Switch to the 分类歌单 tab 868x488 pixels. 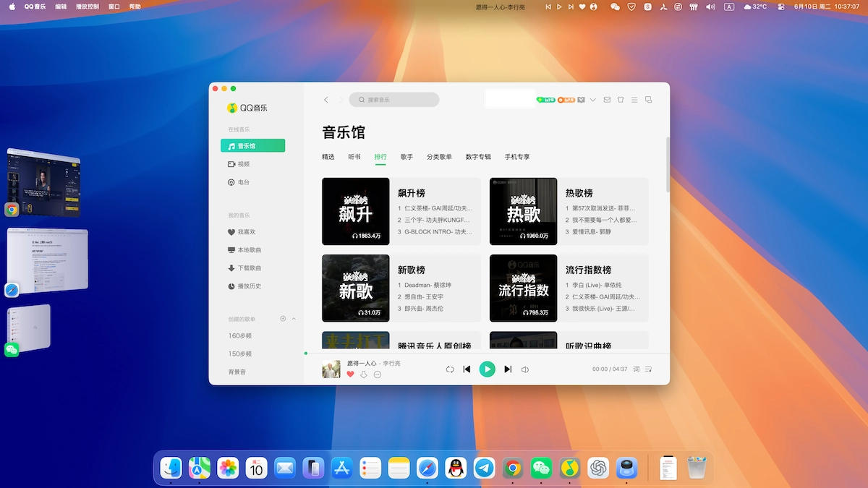click(439, 157)
